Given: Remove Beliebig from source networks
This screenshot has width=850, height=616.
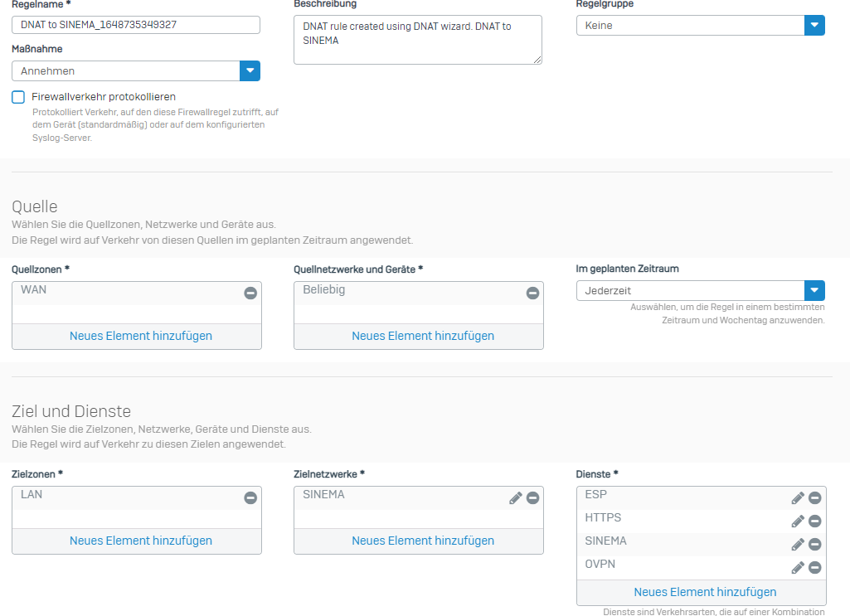Looking at the screenshot, I should (x=532, y=293).
